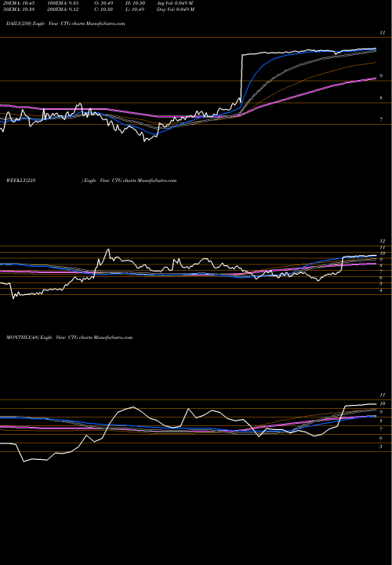This screenshot has height=565, width=392.
Task: Select the open price 'O:' value
Action: pos(104,3)
